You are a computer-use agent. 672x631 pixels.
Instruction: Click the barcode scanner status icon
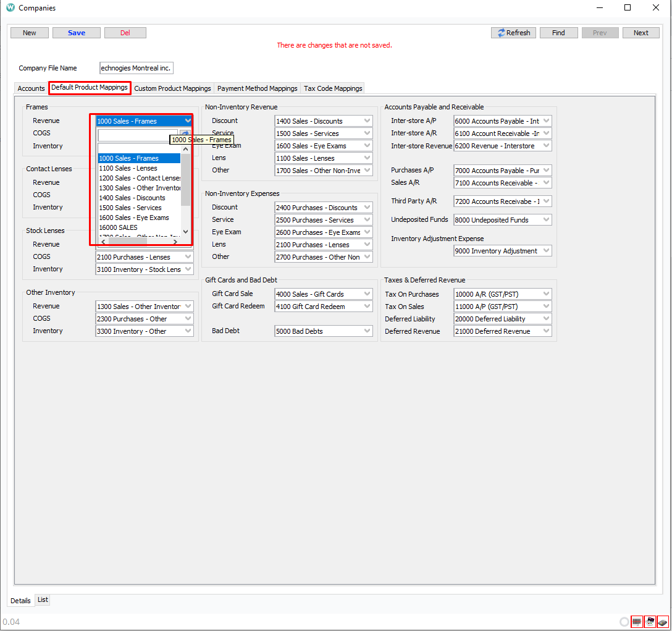tap(637, 622)
